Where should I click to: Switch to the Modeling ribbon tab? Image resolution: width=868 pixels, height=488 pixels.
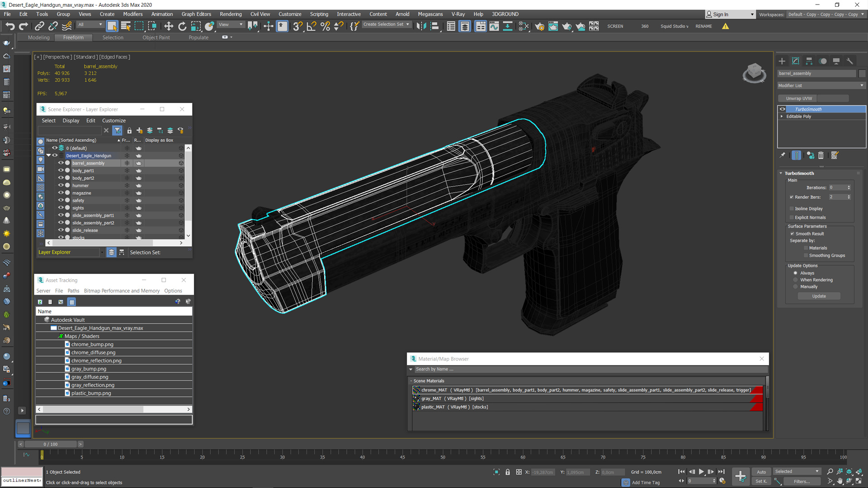(x=39, y=38)
